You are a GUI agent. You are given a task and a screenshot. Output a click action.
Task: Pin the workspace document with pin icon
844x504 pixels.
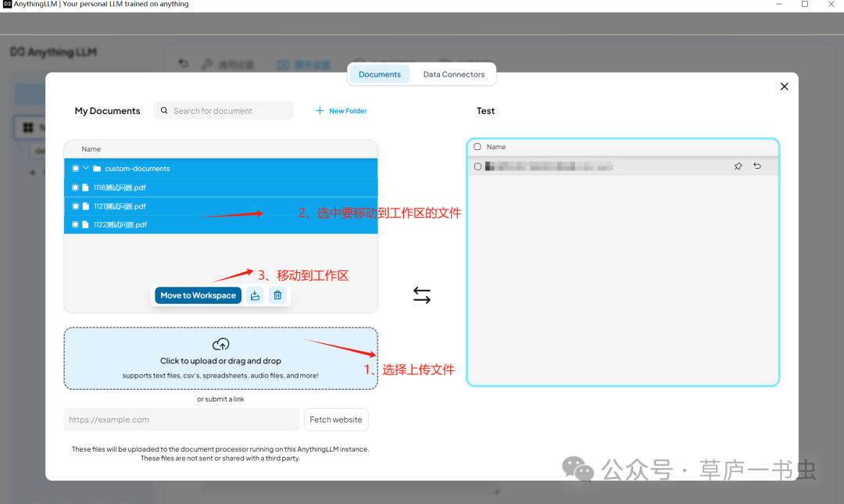click(x=738, y=166)
